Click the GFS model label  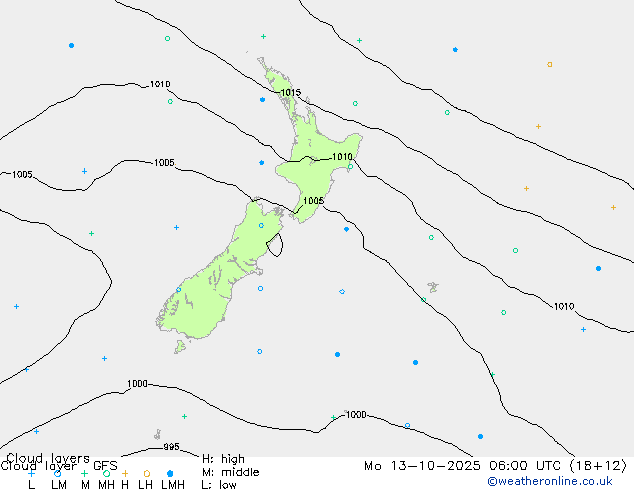(x=105, y=465)
